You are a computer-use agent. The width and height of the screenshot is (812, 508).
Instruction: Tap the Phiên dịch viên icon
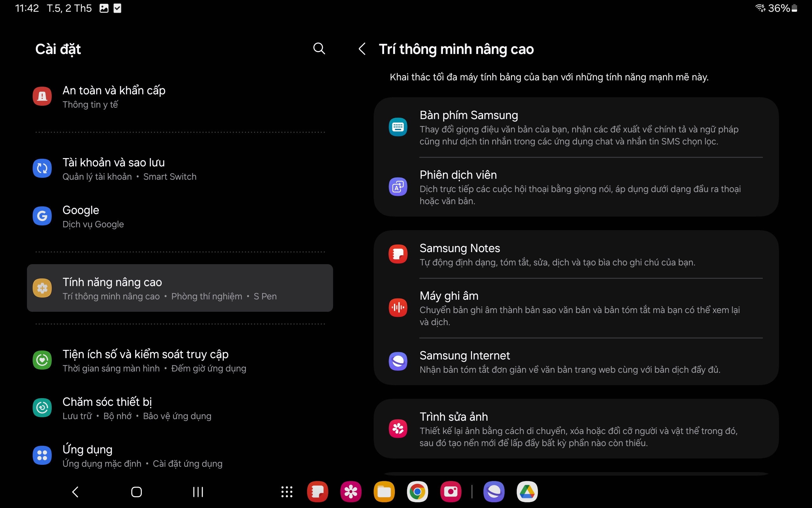(x=398, y=187)
